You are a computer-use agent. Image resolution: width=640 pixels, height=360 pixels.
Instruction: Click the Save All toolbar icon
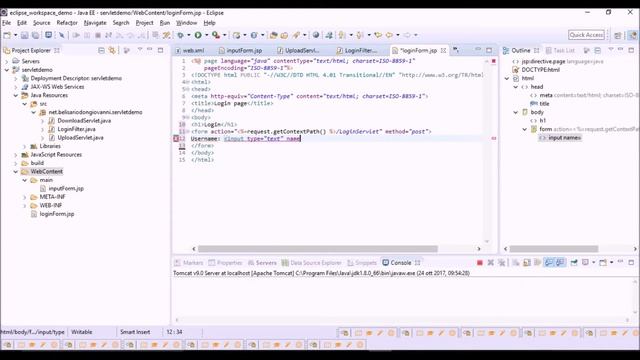point(36,35)
